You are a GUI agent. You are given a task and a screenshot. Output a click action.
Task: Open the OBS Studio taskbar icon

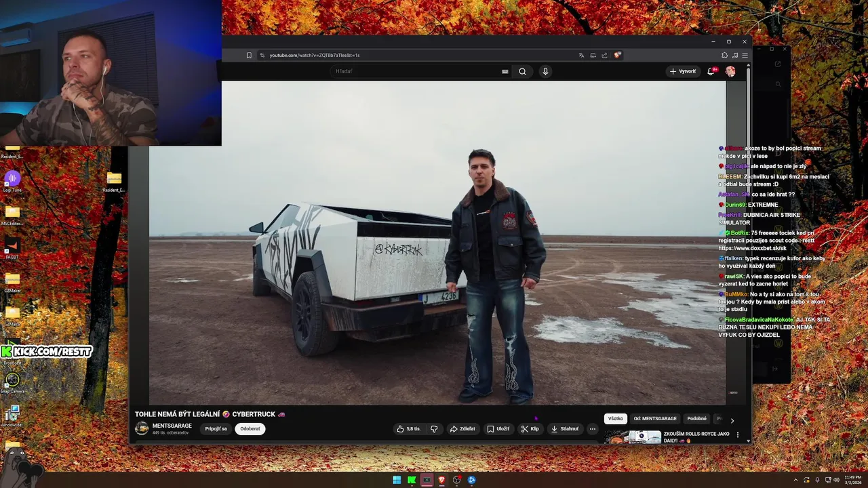(456, 480)
